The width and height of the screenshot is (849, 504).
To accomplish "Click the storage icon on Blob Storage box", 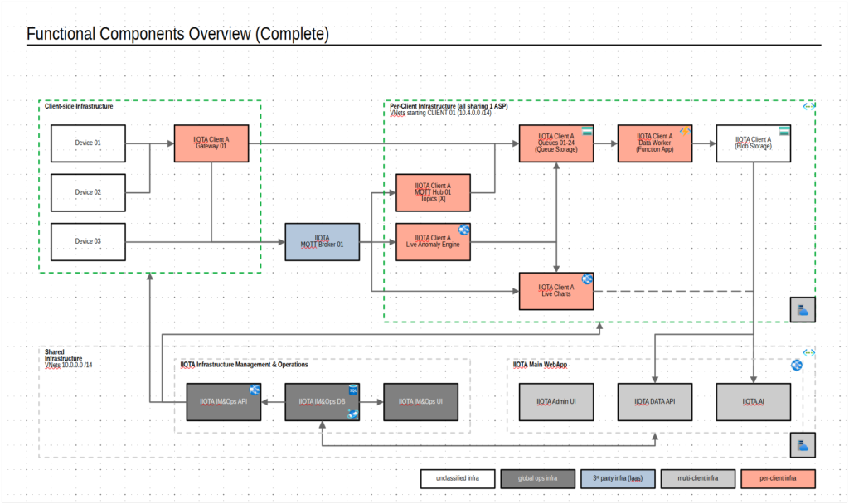I will pyautogui.click(x=784, y=132).
